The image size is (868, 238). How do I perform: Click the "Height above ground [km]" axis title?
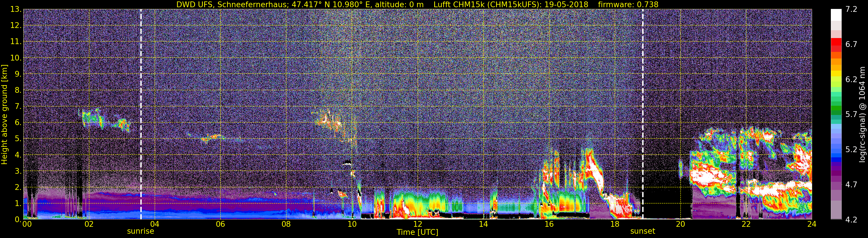point(4,114)
